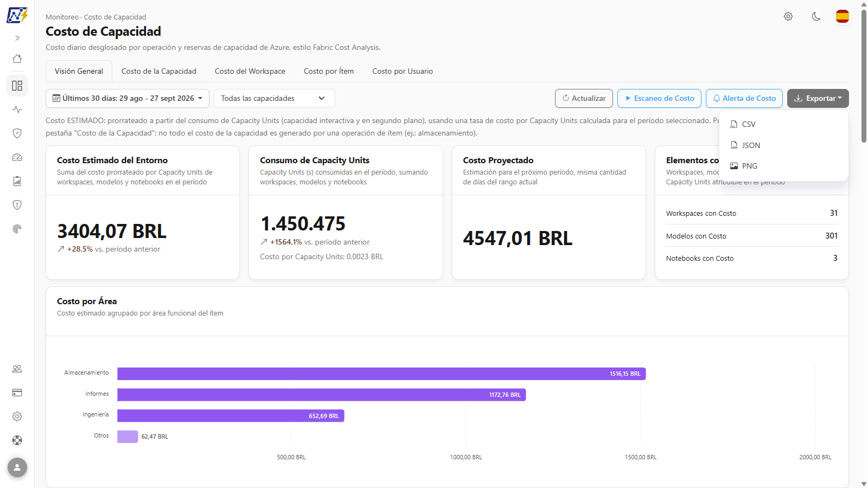The image size is (868, 488).
Task: Open the shield checkmark icon in sidebar
Action: (x=17, y=133)
